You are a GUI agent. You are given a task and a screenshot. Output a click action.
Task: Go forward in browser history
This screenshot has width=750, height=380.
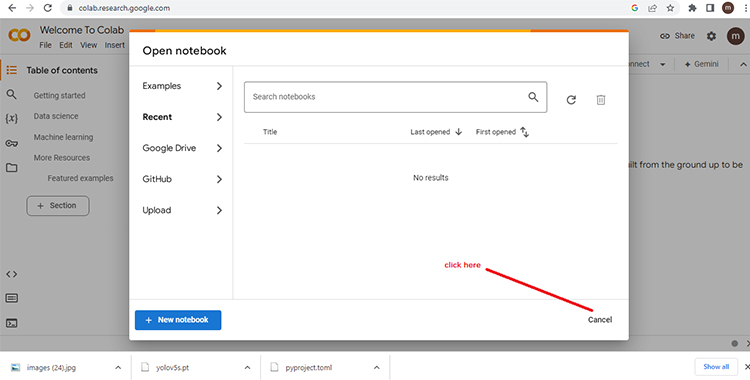30,8
